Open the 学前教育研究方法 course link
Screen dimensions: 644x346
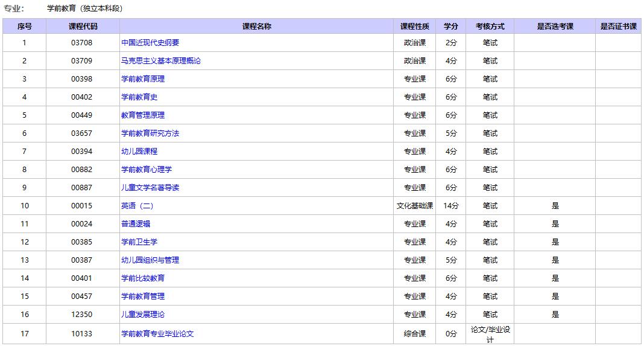(x=150, y=133)
